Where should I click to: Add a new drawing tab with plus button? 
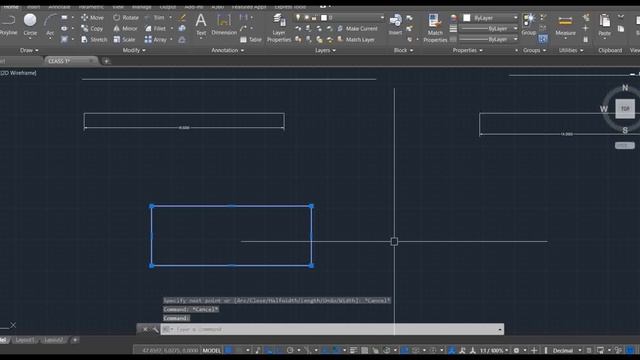(106, 61)
